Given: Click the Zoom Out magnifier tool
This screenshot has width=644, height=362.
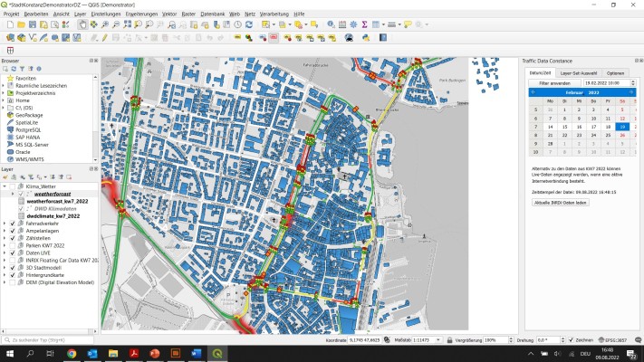Looking at the screenshot, I should click(x=116, y=25).
